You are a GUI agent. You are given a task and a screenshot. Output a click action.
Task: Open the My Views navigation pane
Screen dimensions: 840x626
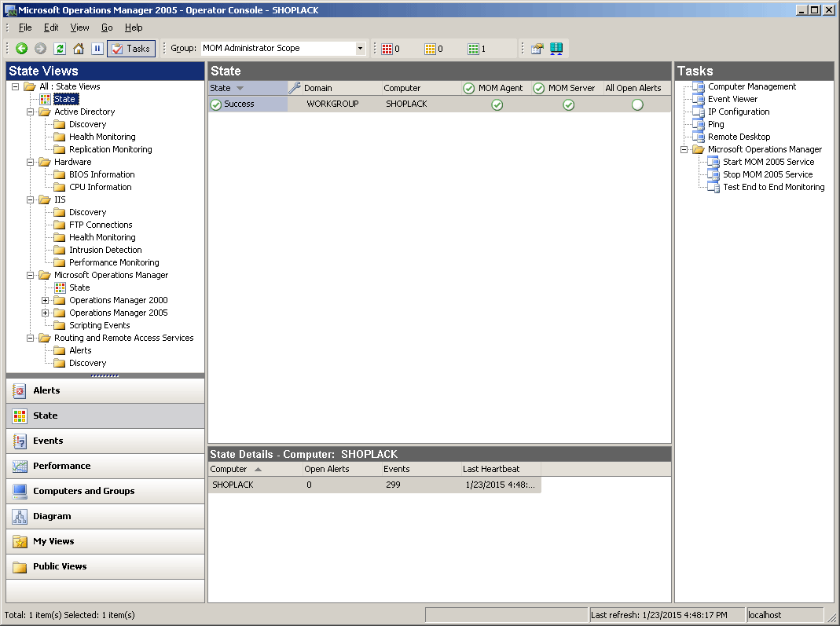tap(105, 542)
